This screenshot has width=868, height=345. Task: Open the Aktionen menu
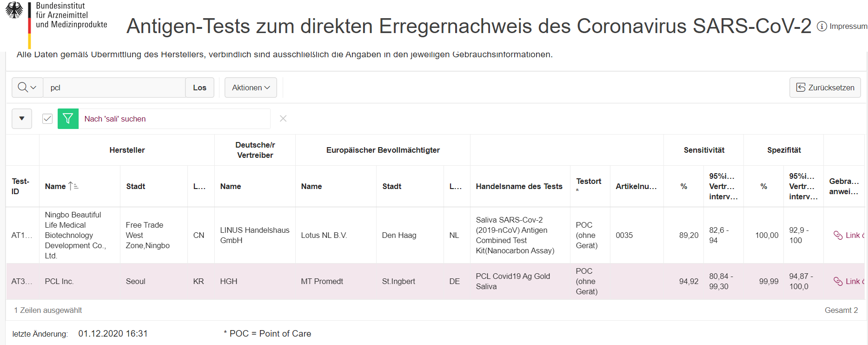(x=251, y=88)
